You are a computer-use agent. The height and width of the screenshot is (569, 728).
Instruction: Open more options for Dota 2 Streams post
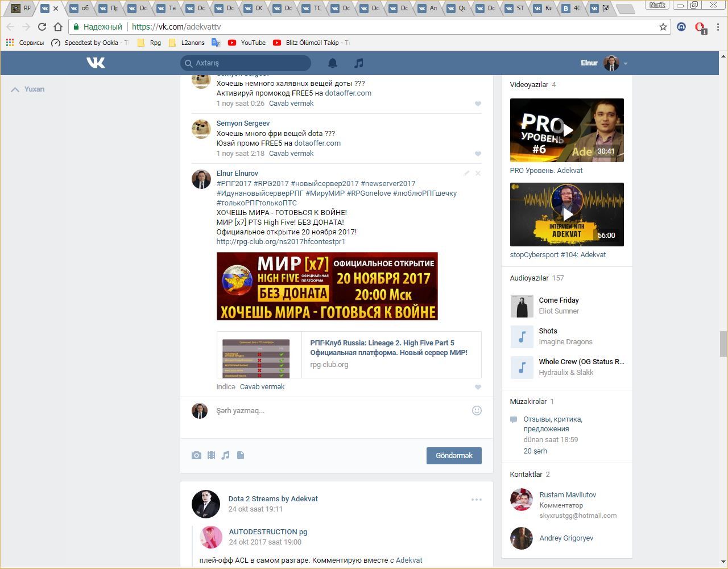(x=477, y=500)
